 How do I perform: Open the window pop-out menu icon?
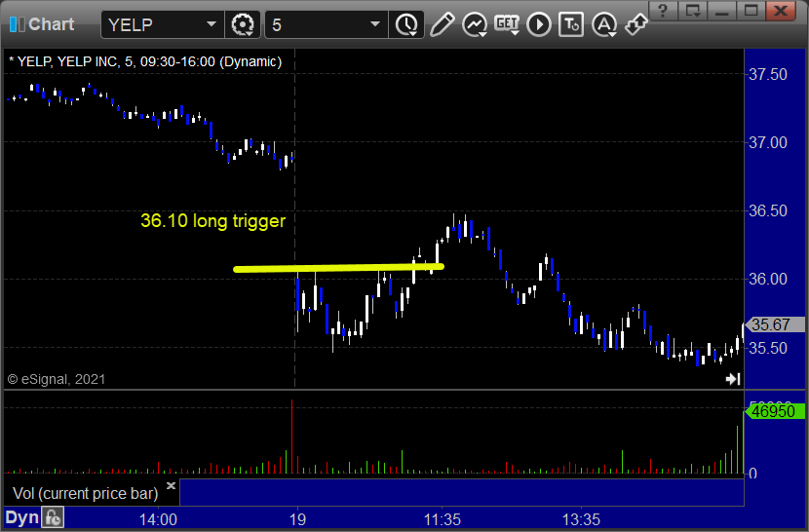[x=692, y=11]
